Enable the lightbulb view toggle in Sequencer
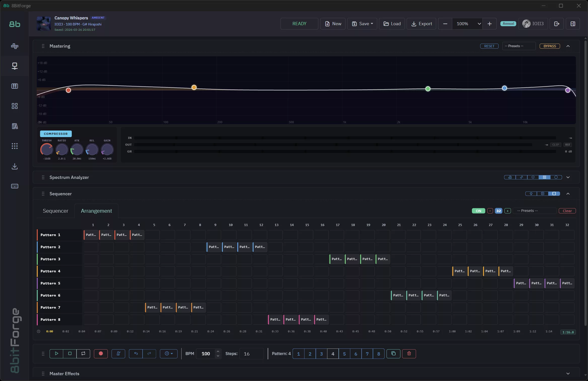588x381 pixels. coord(531,194)
